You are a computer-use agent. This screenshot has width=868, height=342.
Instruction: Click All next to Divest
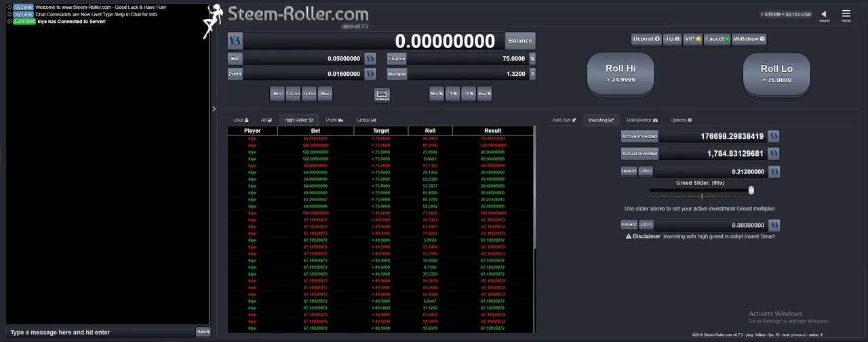click(646, 225)
